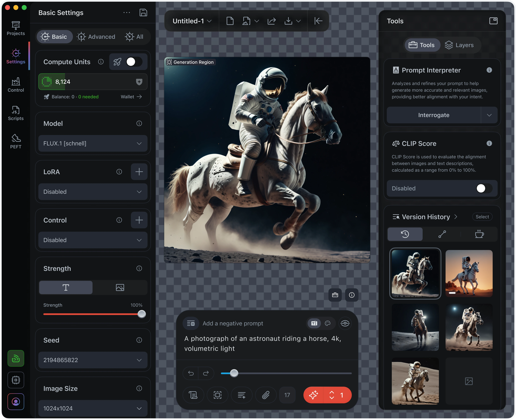
Task: Select the image strength mode button
Action: click(x=120, y=287)
